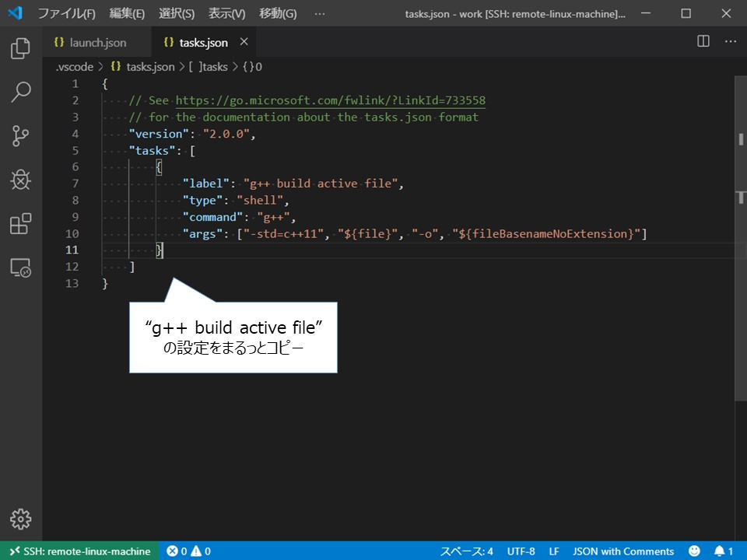Click the SSH: remote-linux-machine status indicator
The image size is (747, 560).
click(80, 551)
